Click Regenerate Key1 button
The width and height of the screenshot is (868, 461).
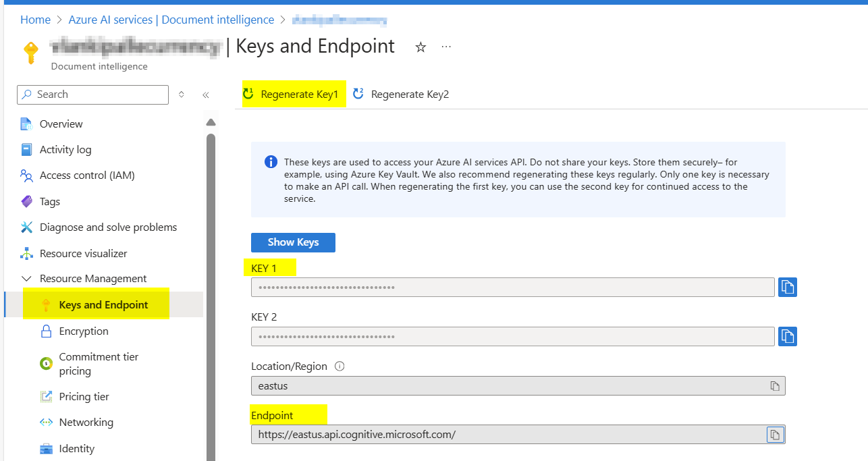pyautogui.click(x=294, y=94)
